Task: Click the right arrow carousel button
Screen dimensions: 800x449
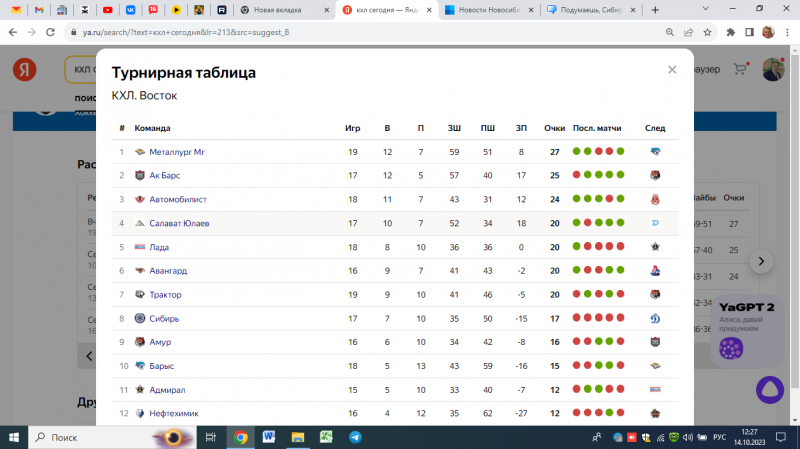Action: pos(761,261)
